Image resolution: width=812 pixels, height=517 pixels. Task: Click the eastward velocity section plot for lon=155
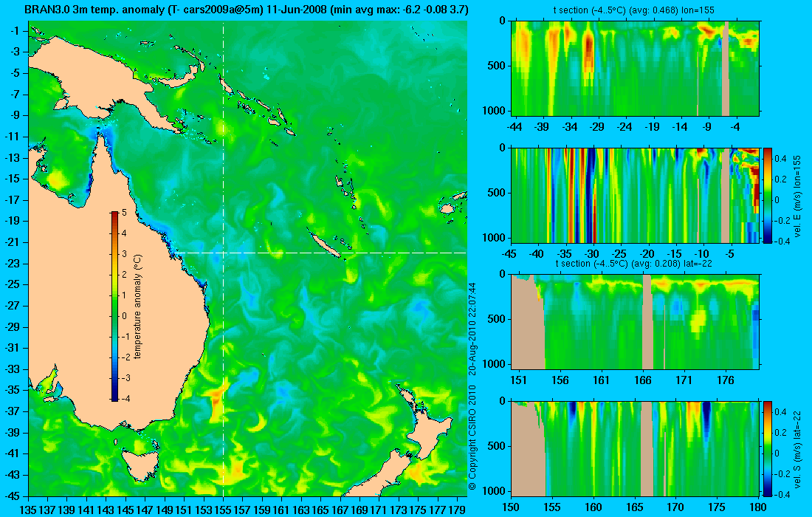pyautogui.click(x=636, y=195)
